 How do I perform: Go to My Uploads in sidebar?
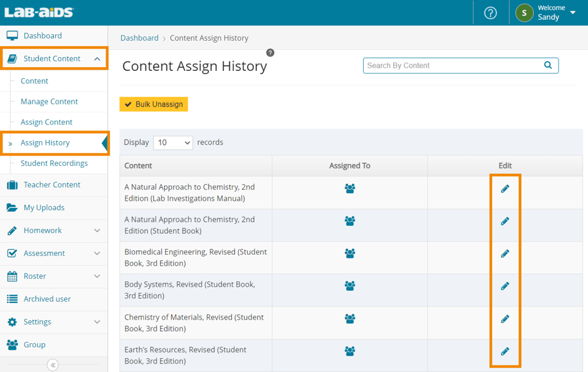pos(44,207)
